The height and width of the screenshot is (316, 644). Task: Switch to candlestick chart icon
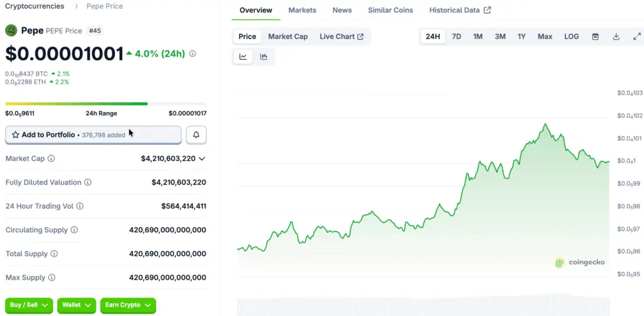click(264, 57)
